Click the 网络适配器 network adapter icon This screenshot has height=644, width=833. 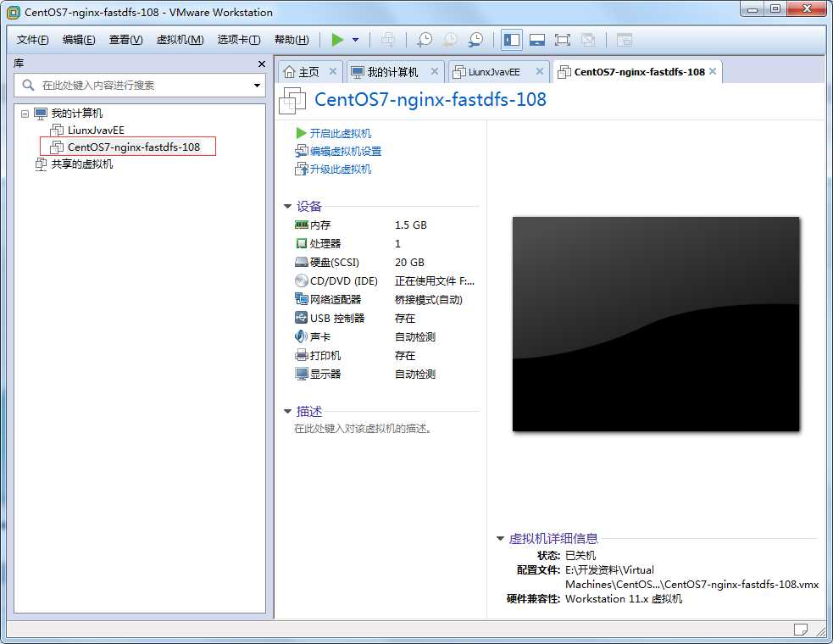click(301, 298)
